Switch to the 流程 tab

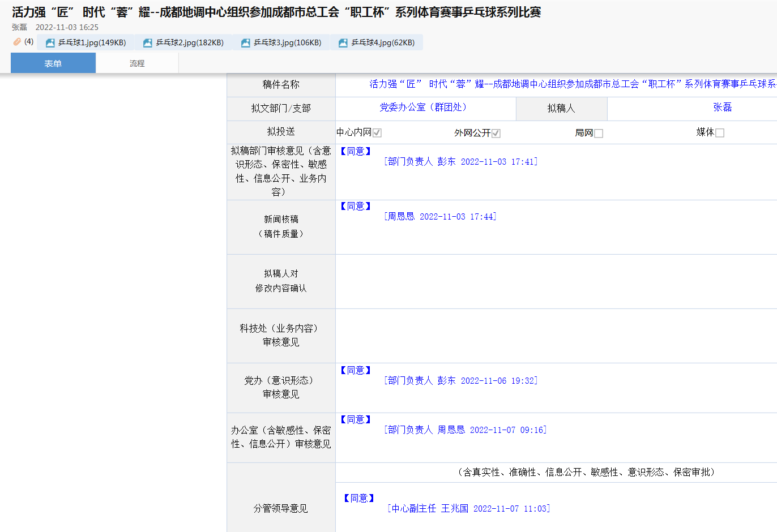point(137,63)
